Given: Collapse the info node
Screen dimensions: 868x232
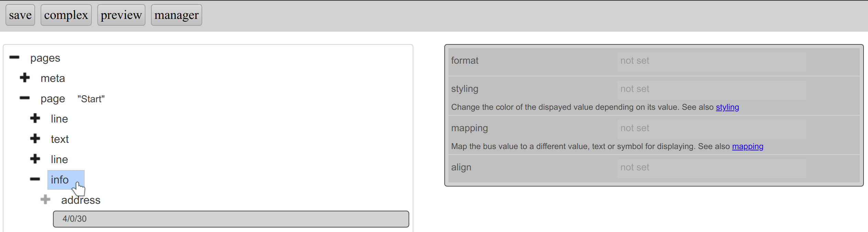Looking at the screenshot, I should point(35,179).
